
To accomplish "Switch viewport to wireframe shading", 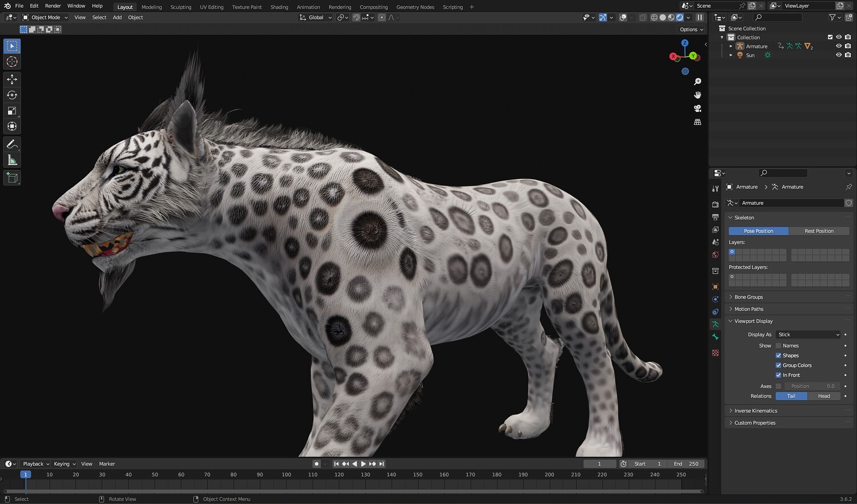I will pos(654,18).
